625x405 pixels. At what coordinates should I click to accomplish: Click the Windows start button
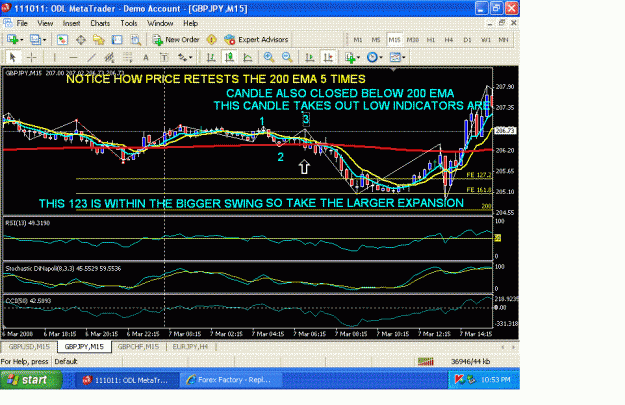tap(31, 380)
